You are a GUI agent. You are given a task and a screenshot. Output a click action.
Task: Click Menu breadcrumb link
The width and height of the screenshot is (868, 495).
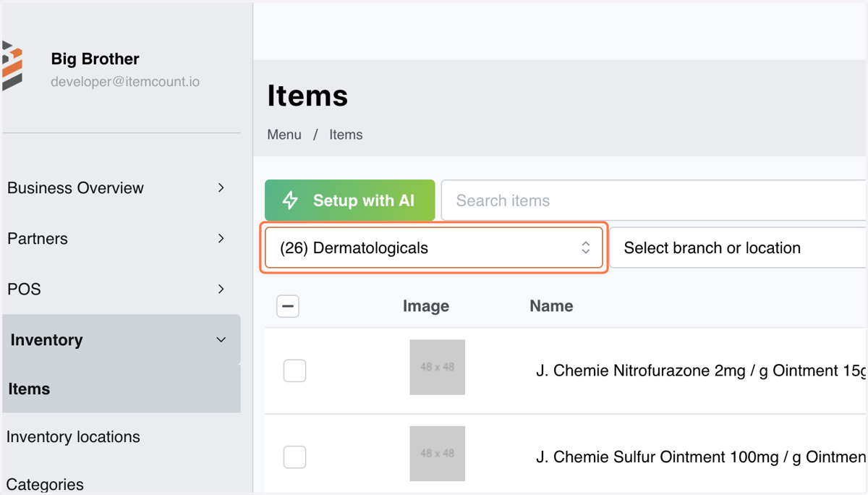pos(284,135)
